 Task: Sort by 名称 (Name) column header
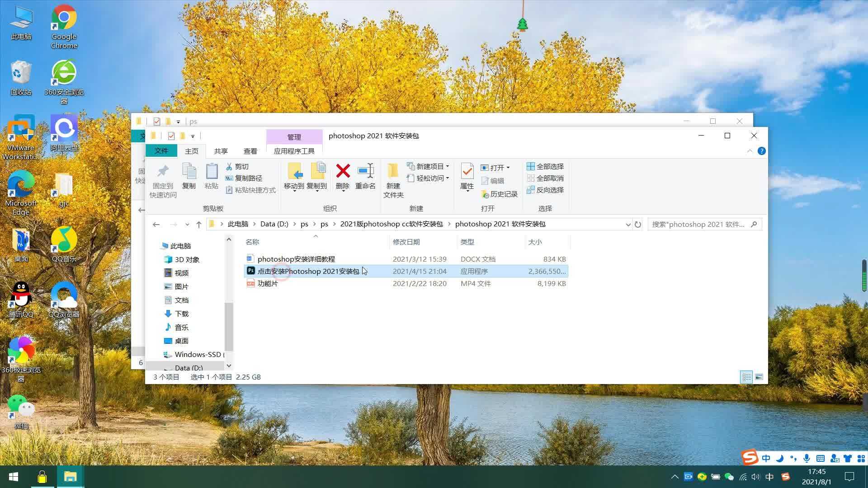252,242
